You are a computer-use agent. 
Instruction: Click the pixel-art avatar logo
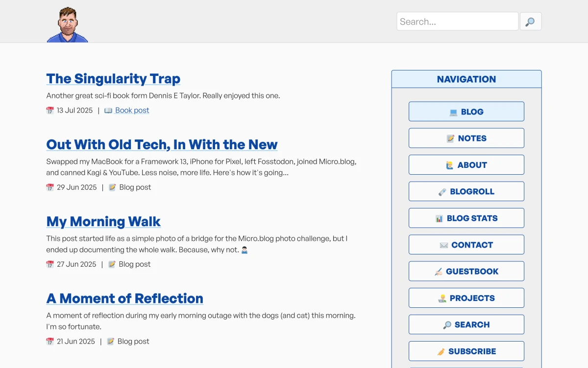67,25
